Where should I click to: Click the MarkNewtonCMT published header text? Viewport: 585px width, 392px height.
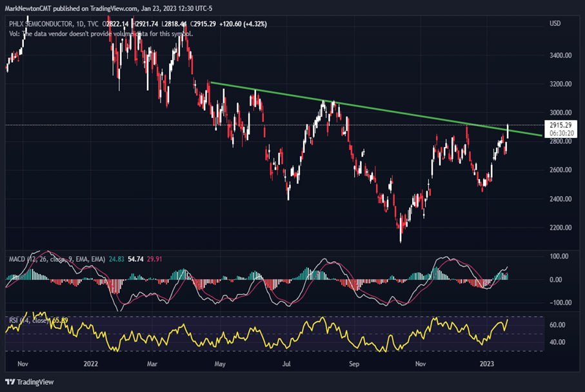coord(108,8)
